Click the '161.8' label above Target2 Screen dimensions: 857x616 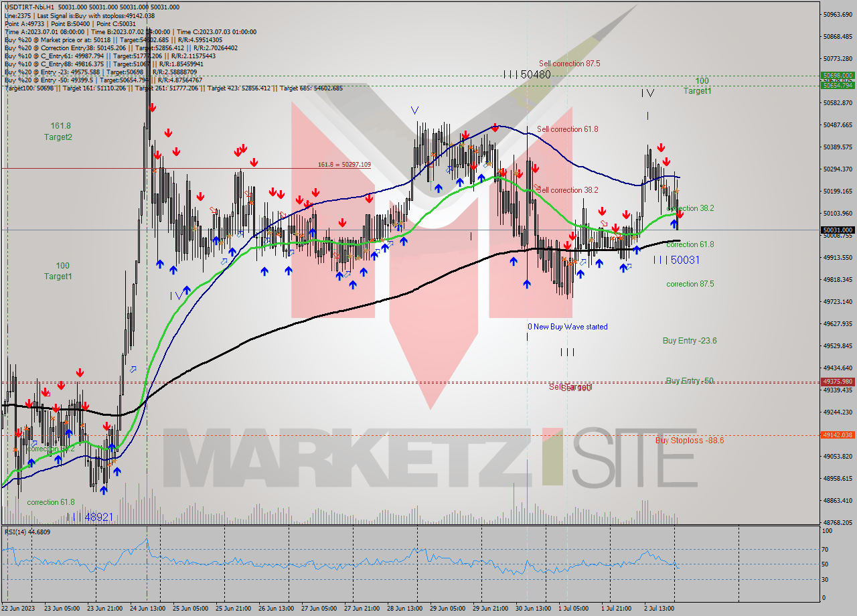pos(60,125)
